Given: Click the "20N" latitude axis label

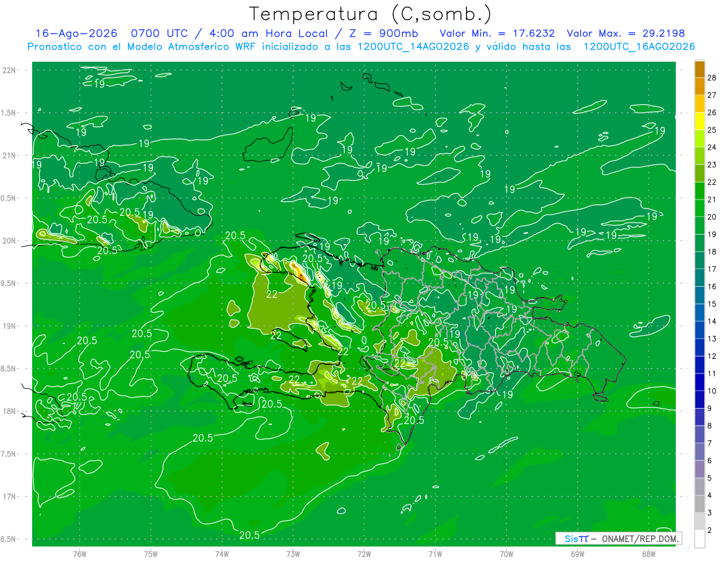Looking at the screenshot, I should (10, 241).
